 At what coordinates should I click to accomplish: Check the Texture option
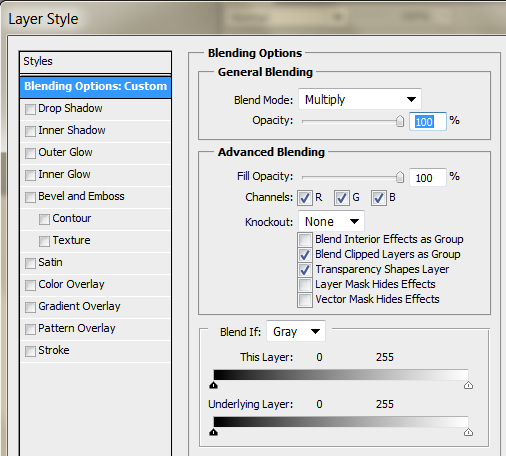44,241
